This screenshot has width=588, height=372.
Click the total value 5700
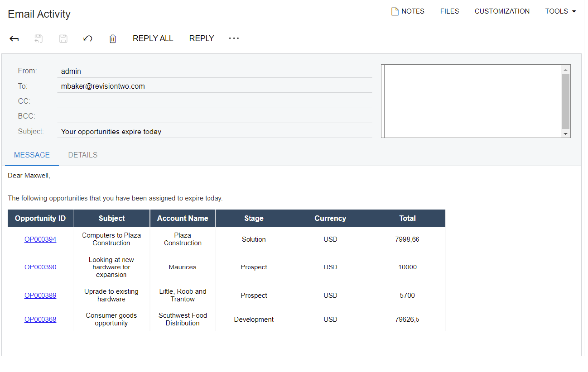coord(407,296)
